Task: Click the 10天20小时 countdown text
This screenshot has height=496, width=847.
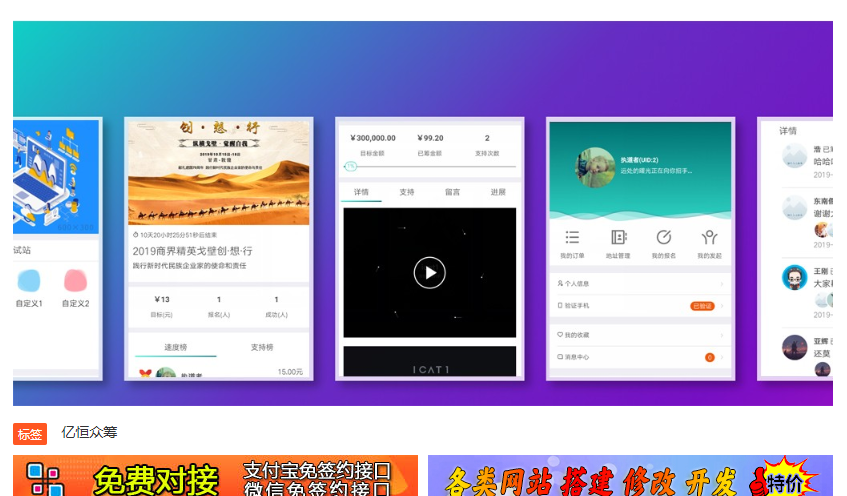Action: (178, 235)
